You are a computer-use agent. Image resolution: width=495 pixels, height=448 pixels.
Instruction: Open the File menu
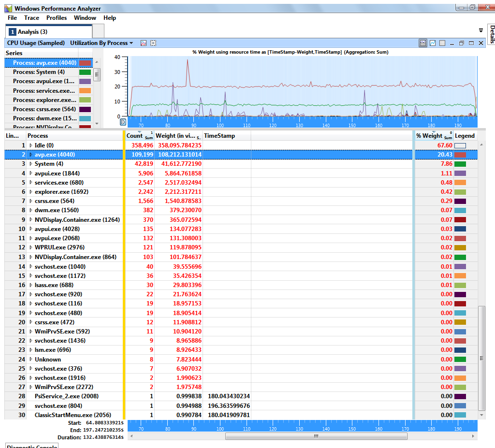click(x=12, y=18)
